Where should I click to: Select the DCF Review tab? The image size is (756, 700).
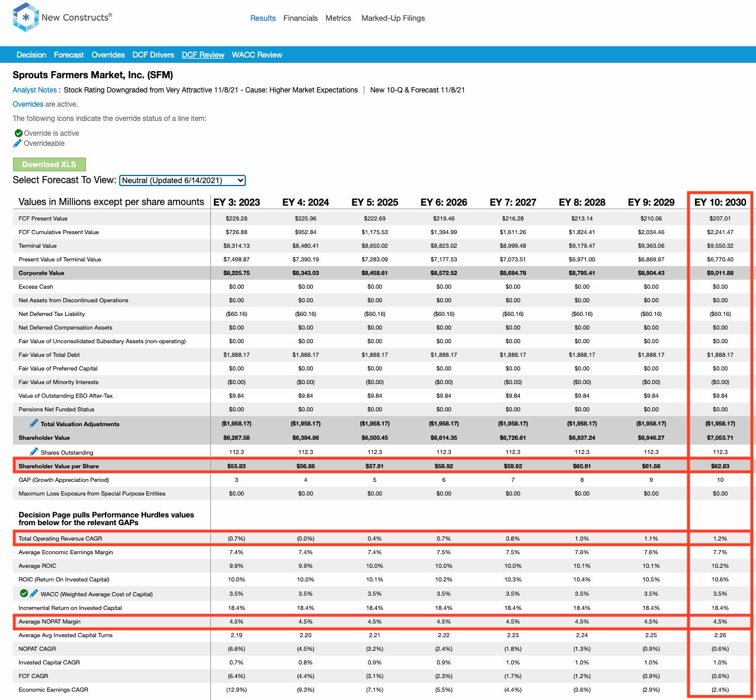203,55
